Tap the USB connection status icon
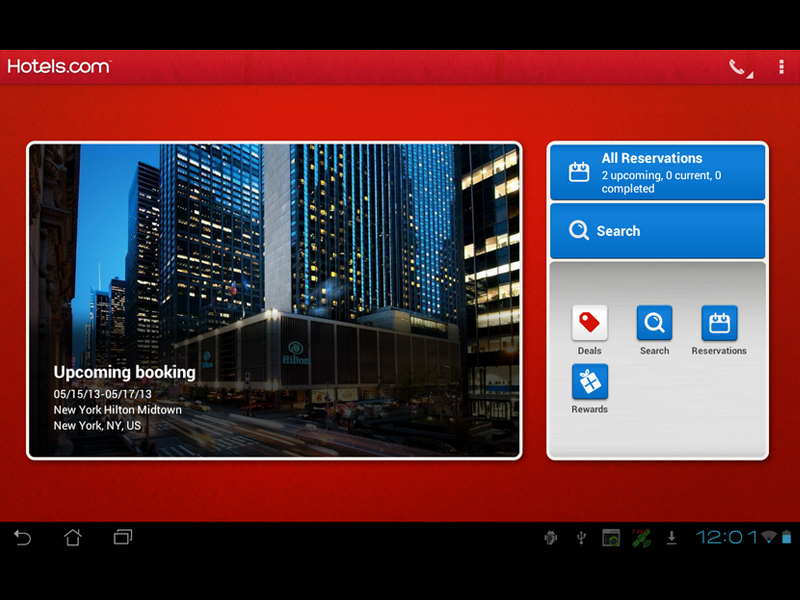Image resolution: width=800 pixels, height=600 pixels. click(581, 538)
